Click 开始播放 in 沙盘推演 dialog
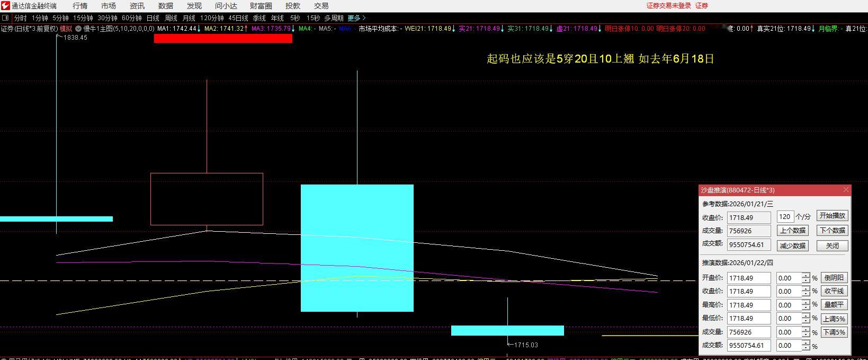Image resolution: width=868 pixels, height=360 pixels. point(833,216)
